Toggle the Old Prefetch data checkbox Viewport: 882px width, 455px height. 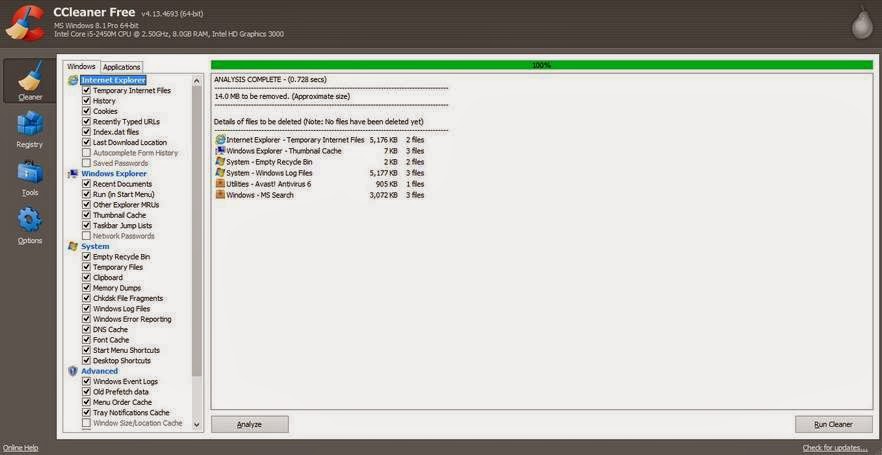(86, 392)
